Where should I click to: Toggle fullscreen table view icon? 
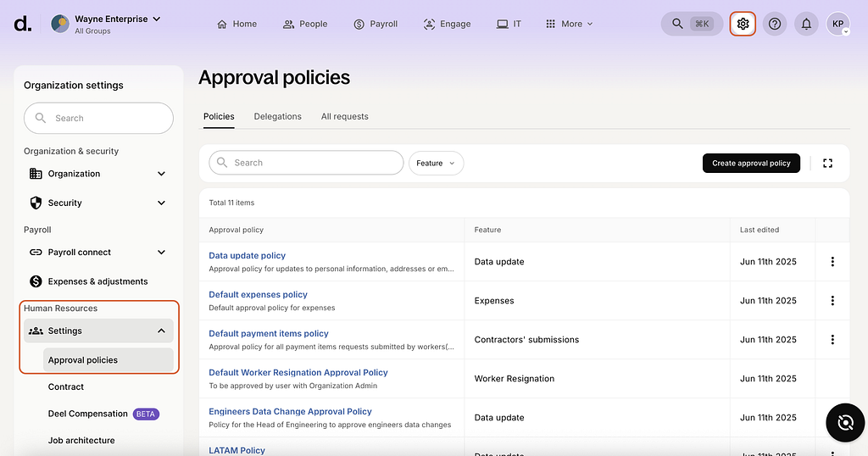[827, 164]
